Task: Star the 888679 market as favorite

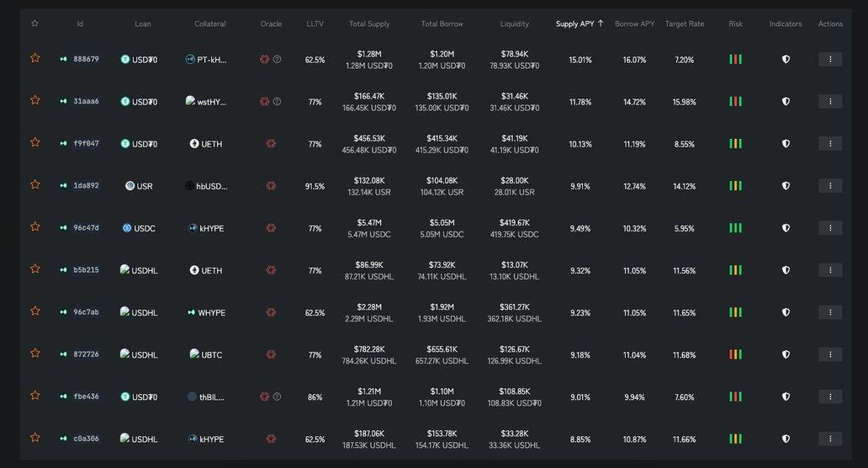Action: [35, 58]
